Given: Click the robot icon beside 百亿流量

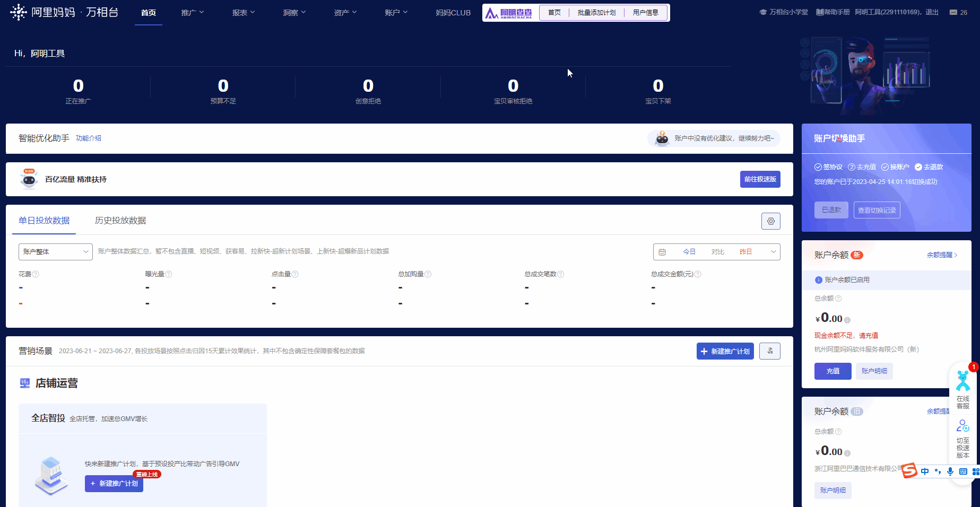Looking at the screenshot, I should pyautogui.click(x=29, y=179).
